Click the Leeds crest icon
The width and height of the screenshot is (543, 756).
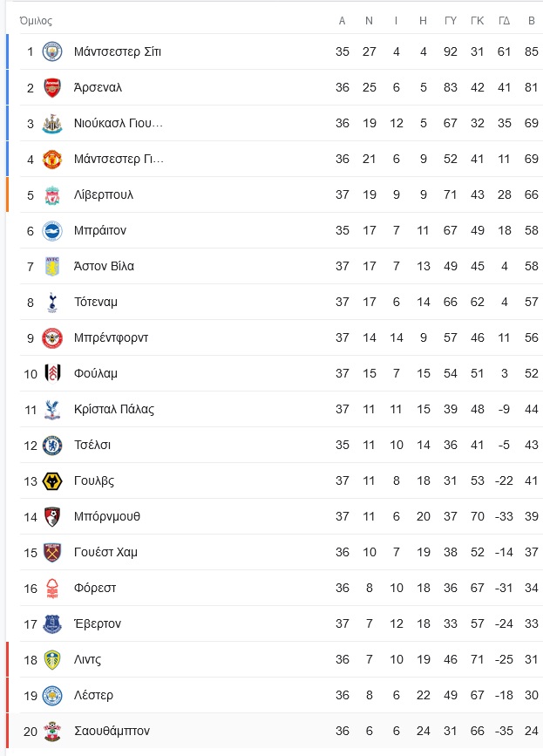click(x=52, y=659)
